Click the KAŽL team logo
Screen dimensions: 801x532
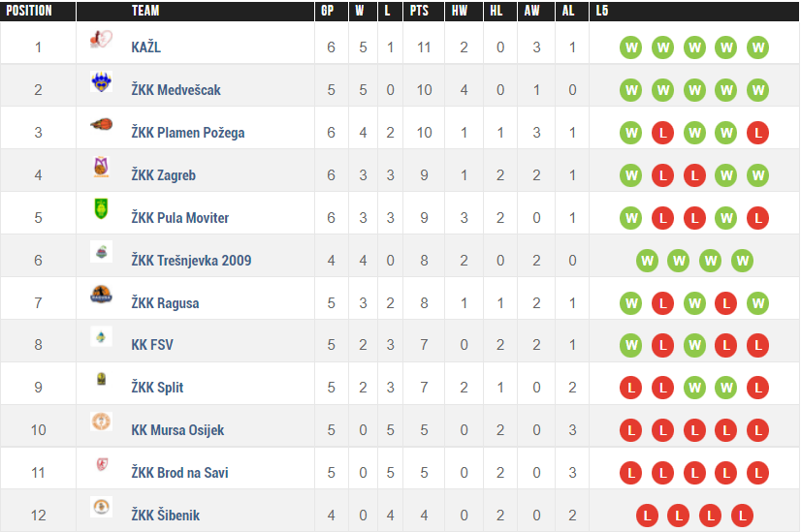101,41
